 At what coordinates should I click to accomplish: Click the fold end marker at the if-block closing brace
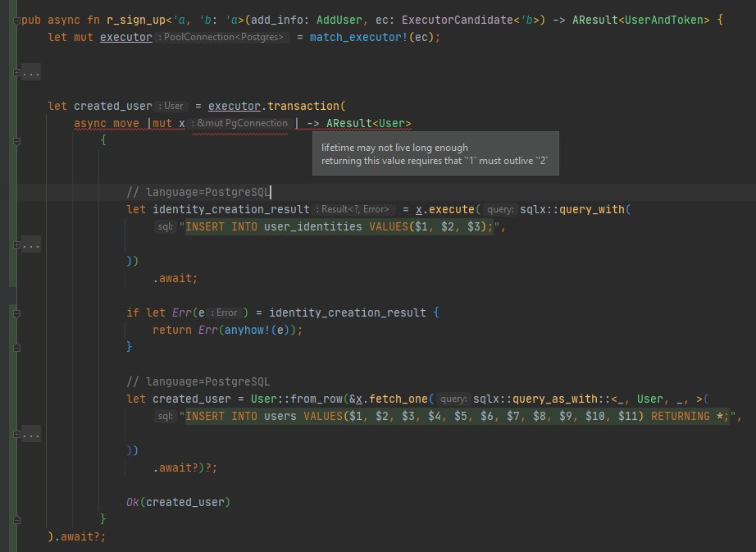coord(16,348)
